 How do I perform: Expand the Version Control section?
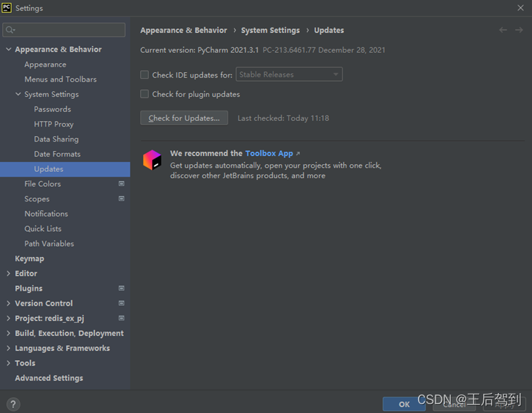(8, 303)
